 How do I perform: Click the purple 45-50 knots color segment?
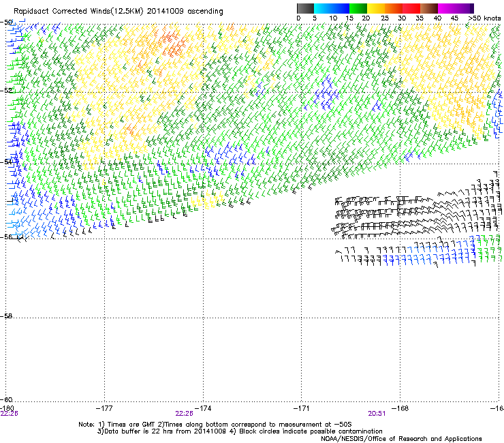coord(464,8)
